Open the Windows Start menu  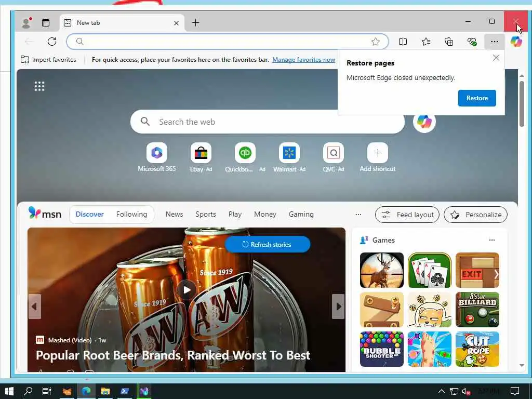(x=9, y=391)
